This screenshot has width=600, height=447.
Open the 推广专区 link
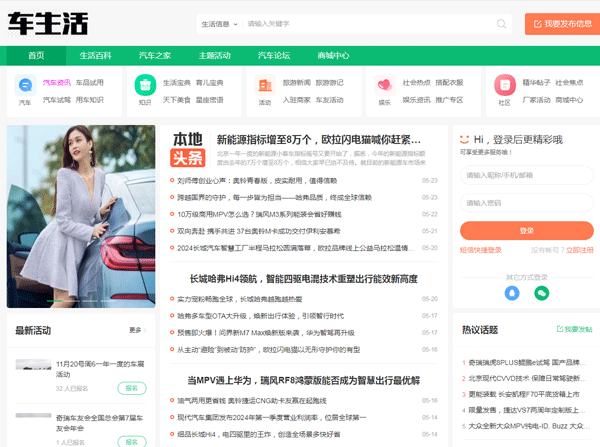[449, 100]
